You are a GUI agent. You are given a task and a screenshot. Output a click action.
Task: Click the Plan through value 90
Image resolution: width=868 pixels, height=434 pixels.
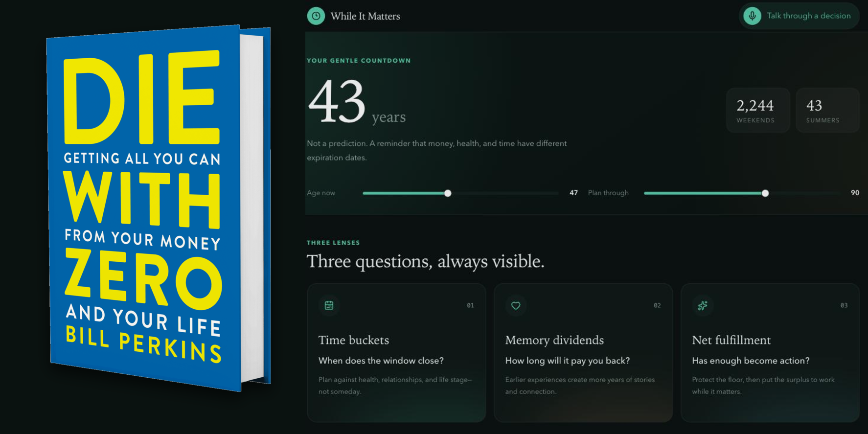tap(855, 193)
